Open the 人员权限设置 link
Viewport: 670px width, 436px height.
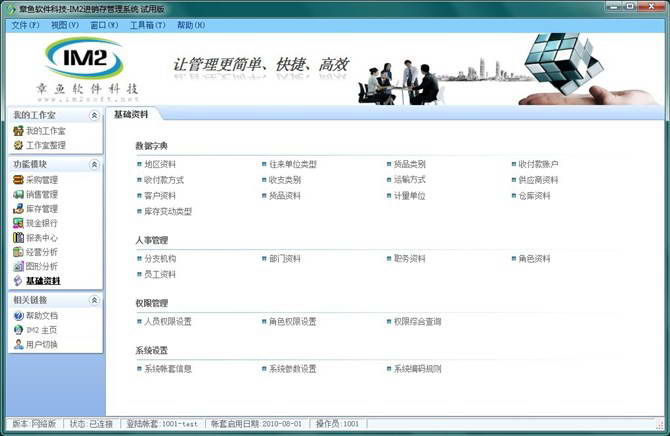tap(168, 321)
